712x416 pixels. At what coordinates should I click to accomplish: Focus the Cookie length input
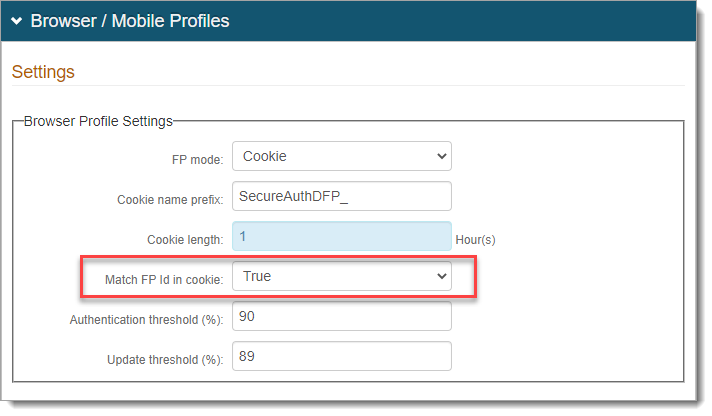tap(341, 236)
